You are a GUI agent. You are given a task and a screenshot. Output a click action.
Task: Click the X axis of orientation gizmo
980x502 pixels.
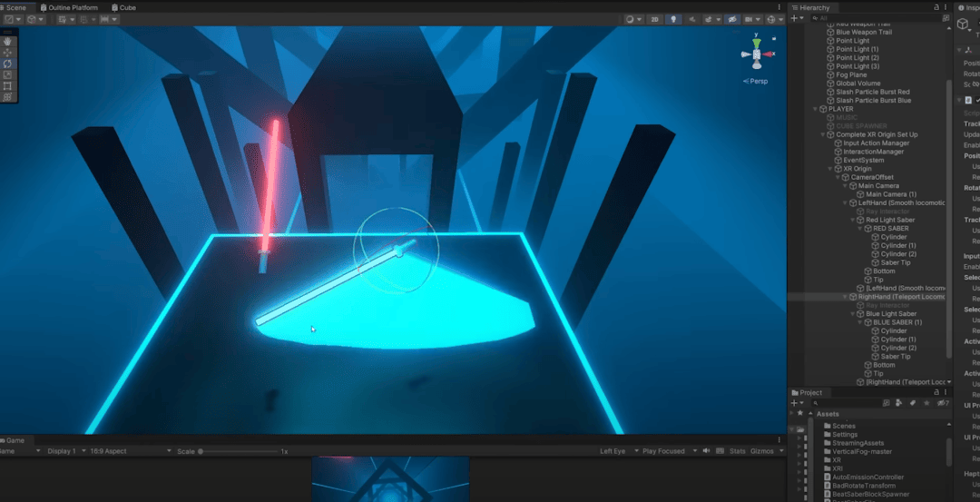[769, 54]
